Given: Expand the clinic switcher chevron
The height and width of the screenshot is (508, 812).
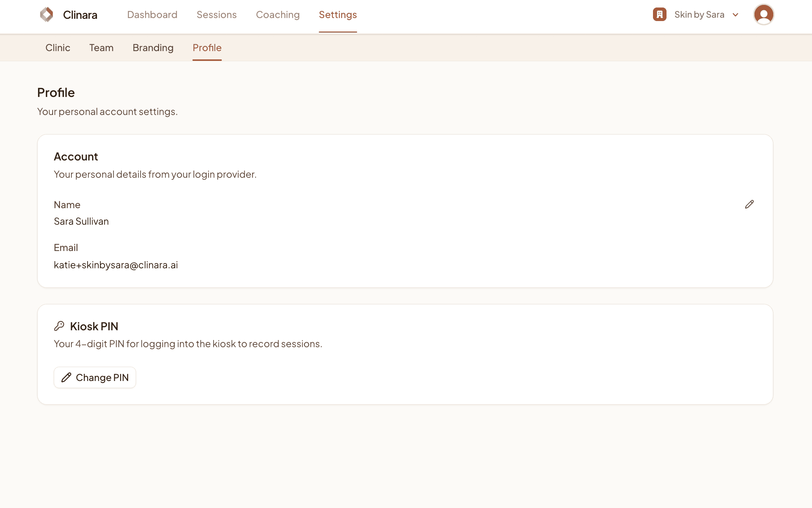Looking at the screenshot, I should (736, 15).
